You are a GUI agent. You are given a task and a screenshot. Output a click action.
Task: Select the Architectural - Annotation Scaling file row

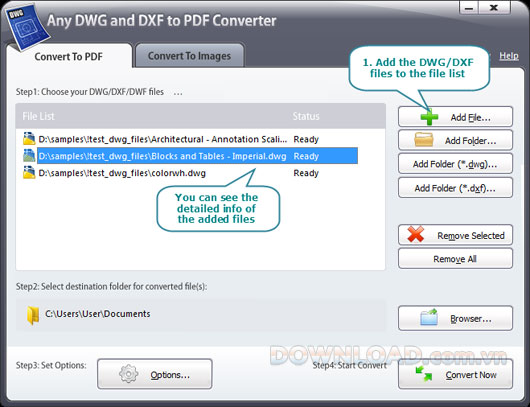190,139
